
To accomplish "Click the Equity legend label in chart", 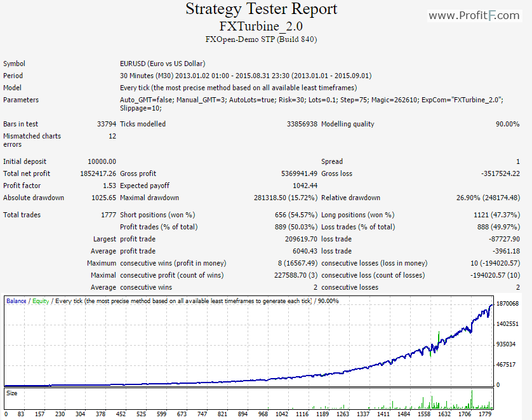I will 41,301.
